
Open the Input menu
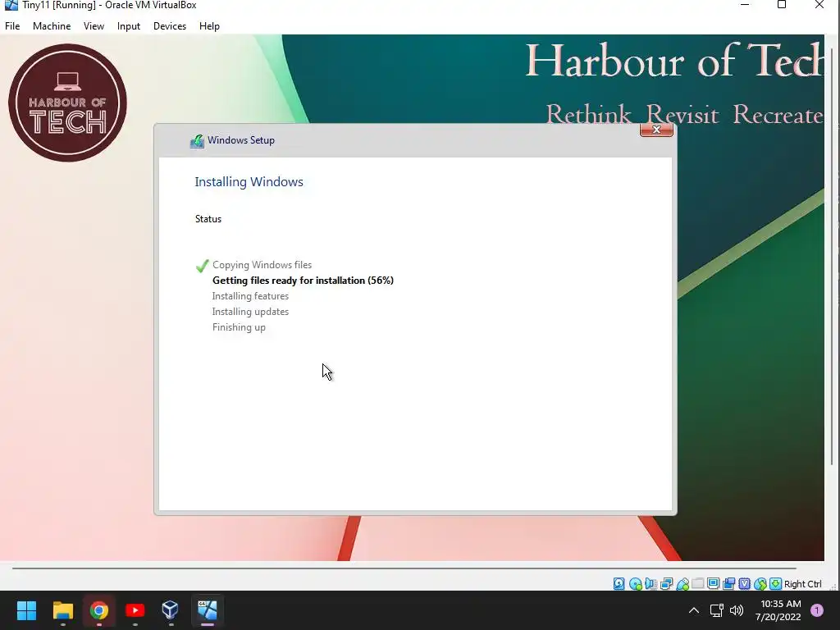click(129, 26)
